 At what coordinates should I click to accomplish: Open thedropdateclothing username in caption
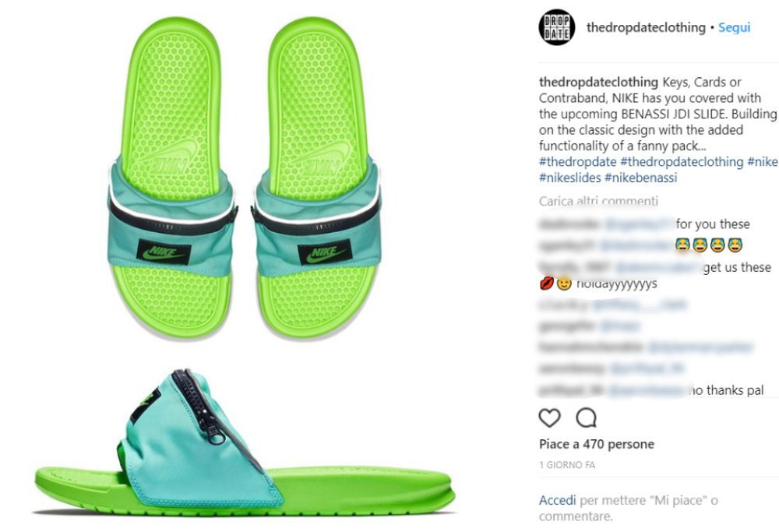coord(598,82)
